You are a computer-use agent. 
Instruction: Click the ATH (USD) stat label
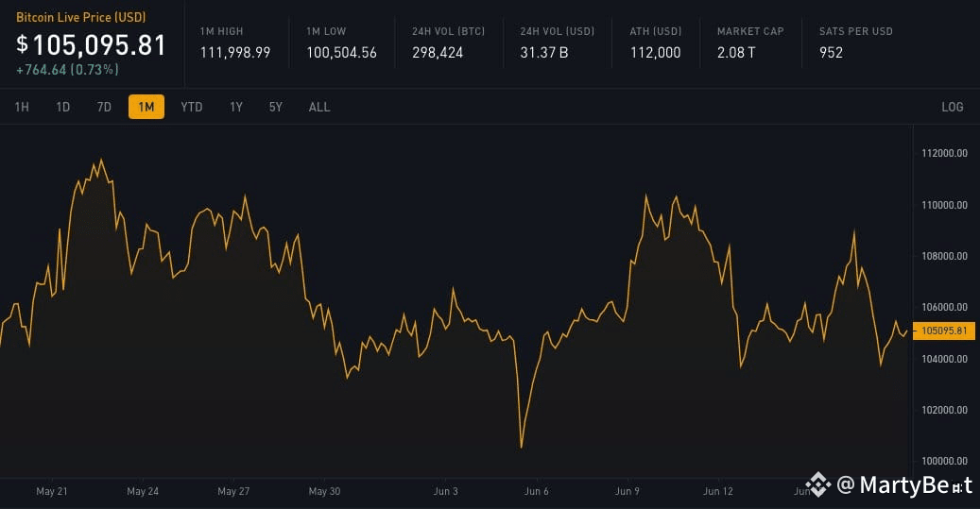pos(656,31)
